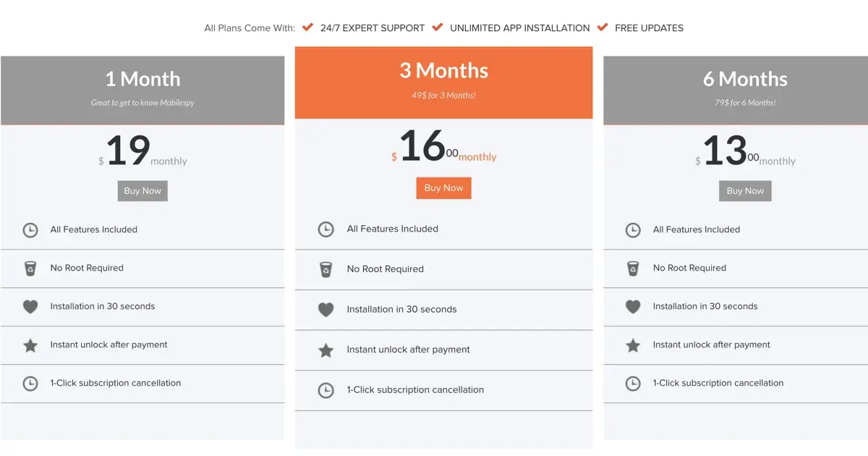Click the $16 monthly price text
The width and height of the screenshot is (868, 456).
coord(443,147)
